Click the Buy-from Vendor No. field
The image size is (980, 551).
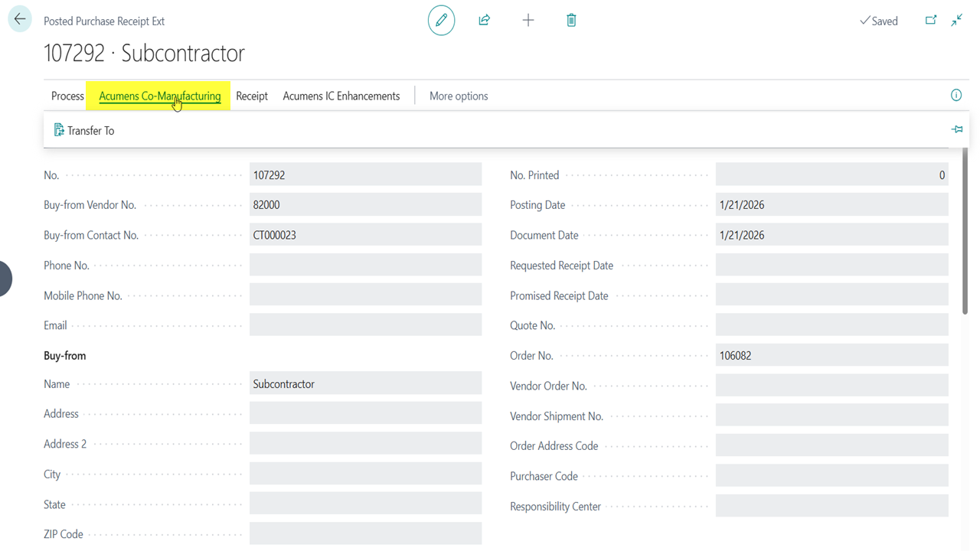(x=365, y=205)
